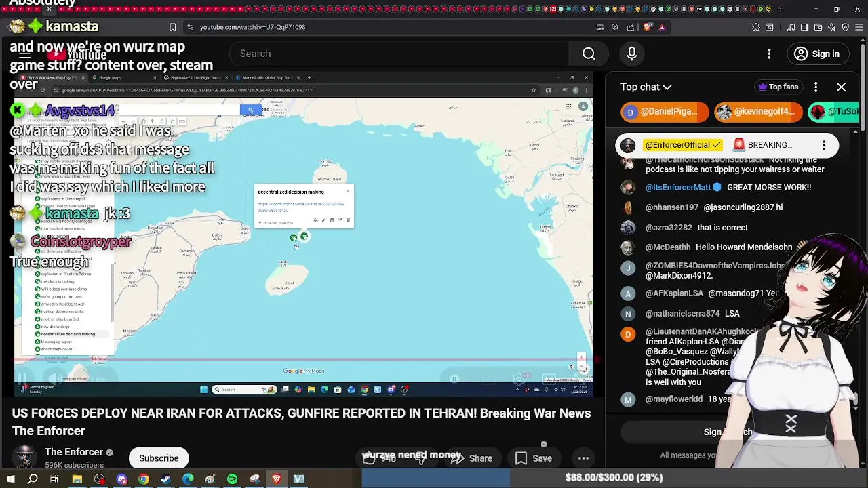
Task: Click the Sign in button
Action: (817, 54)
